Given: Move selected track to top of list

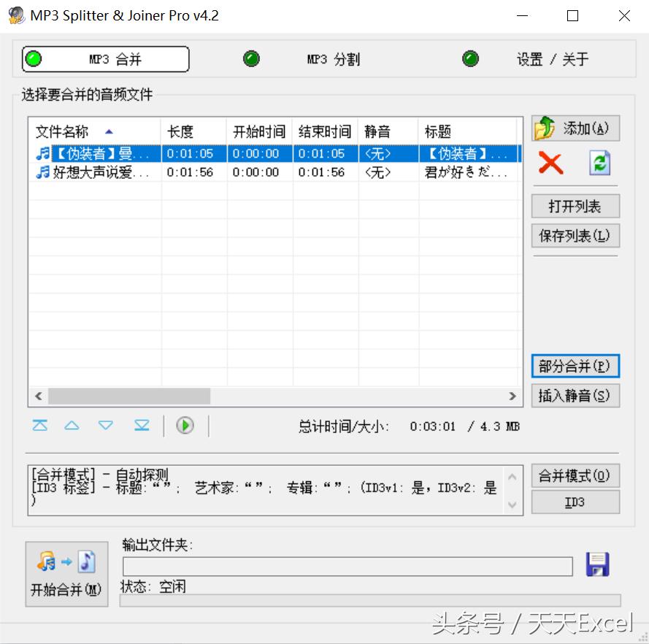Looking at the screenshot, I should 39,425.
